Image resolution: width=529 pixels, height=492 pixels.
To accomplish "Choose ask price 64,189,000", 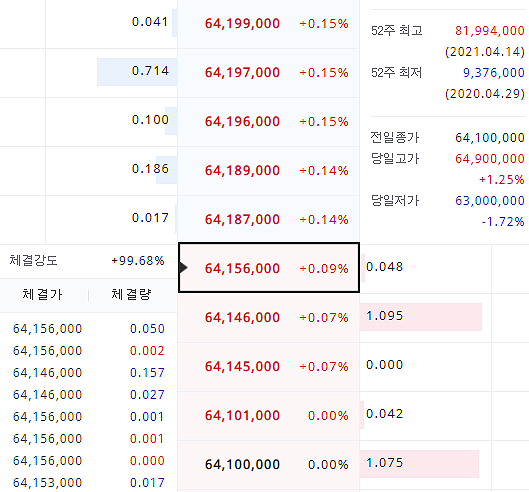I will pyautogui.click(x=269, y=170).
